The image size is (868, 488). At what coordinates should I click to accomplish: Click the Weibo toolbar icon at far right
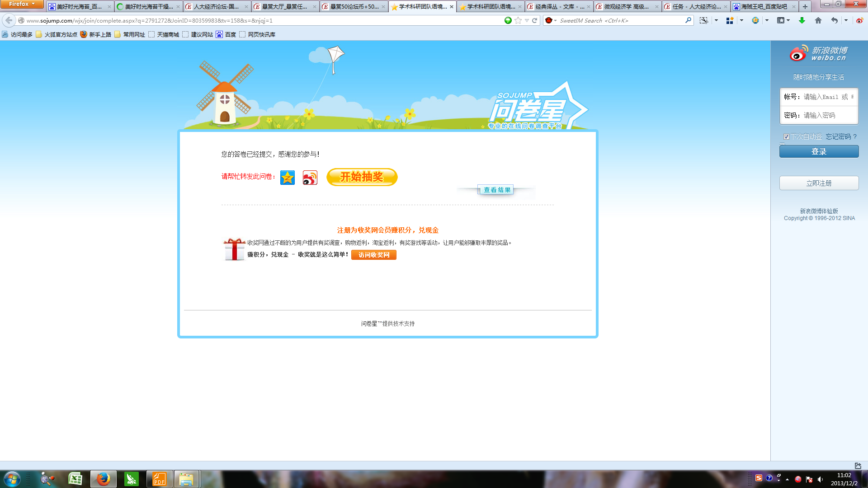pos(859,20)
